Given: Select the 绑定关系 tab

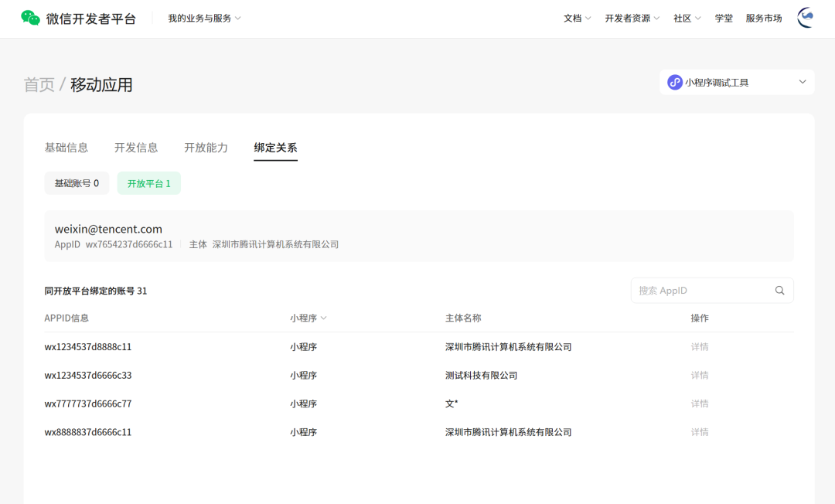Looking at the screenshot, I should pyautogui.click(x=275, y=148).
